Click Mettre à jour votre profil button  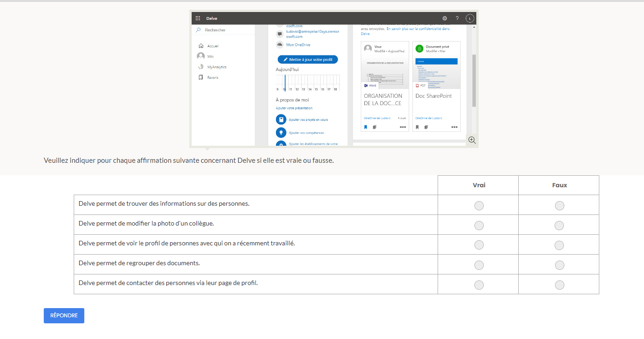point(308,59)
